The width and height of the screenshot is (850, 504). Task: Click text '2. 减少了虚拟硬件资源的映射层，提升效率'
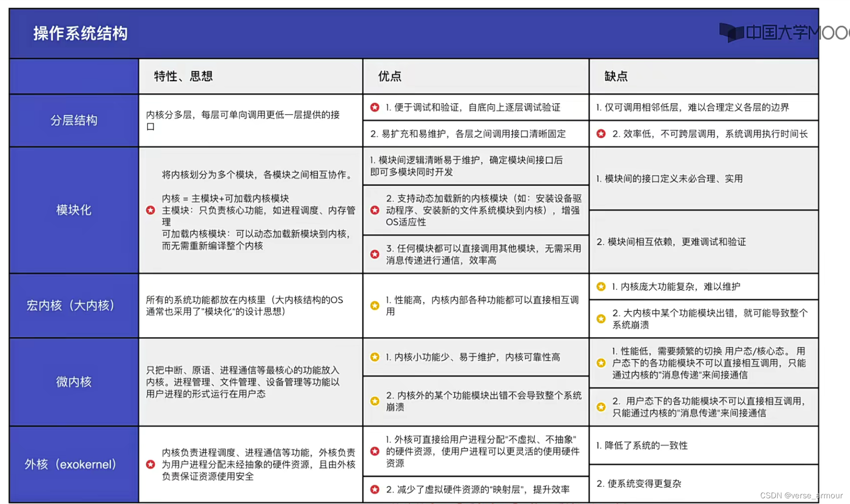click(x=478, y=489)
